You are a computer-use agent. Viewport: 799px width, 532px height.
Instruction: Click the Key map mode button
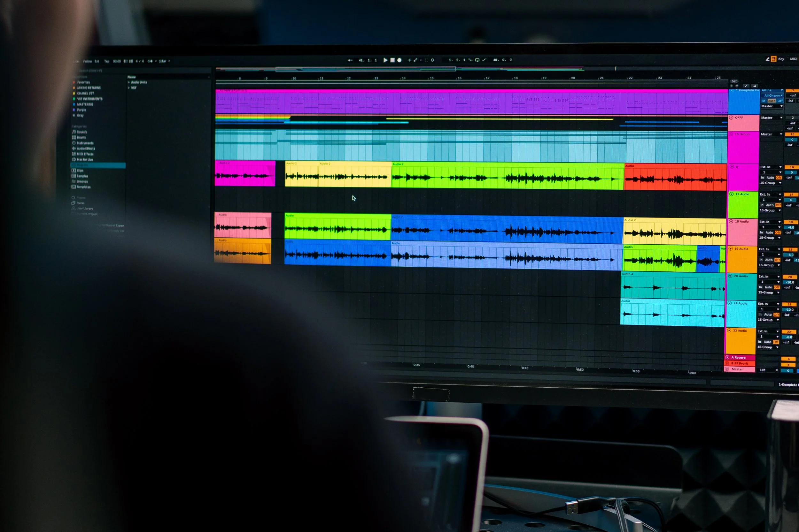click(781, 59)
